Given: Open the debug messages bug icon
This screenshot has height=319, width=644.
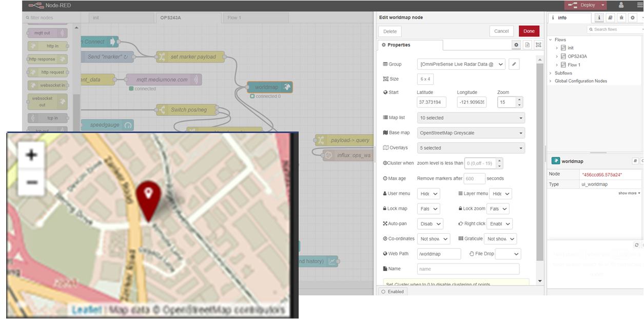Looking at the screenshot, I should (621, 17).
